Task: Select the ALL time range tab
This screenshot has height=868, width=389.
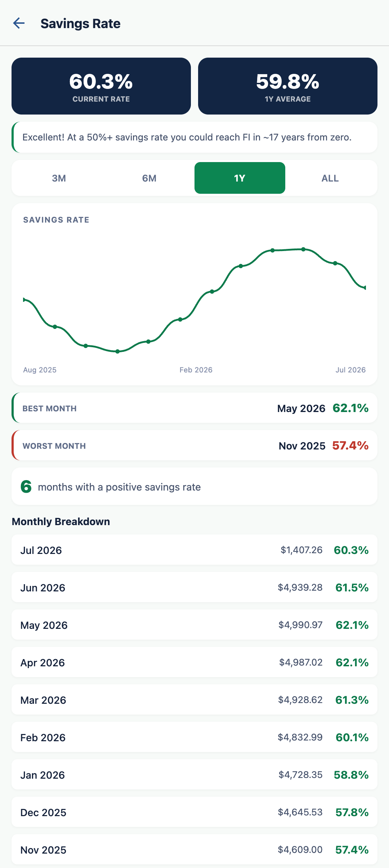Action: click(x=330, y=178)
